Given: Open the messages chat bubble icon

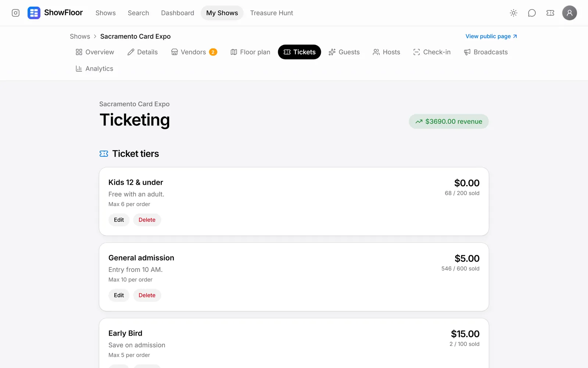Looking at the screenshot, I should [x=532, y=13].
